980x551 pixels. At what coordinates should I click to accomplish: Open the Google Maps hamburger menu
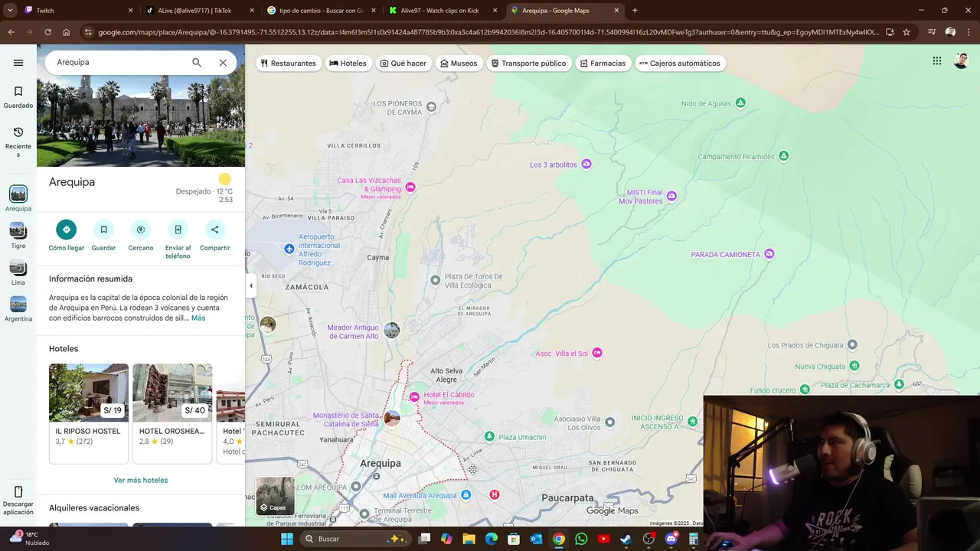tap(18, 63)
